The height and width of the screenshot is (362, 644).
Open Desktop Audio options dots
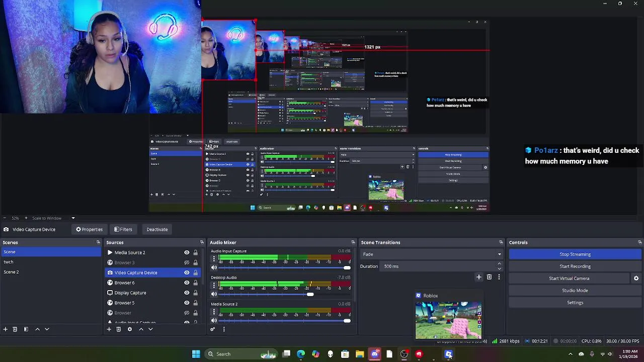tap(214, 286)
